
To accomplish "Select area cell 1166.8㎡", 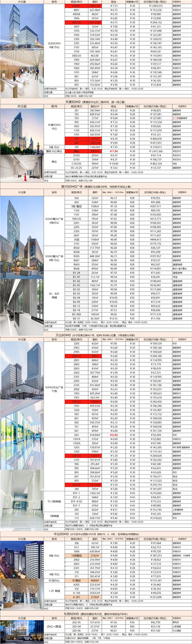I will tap(95, 147).
